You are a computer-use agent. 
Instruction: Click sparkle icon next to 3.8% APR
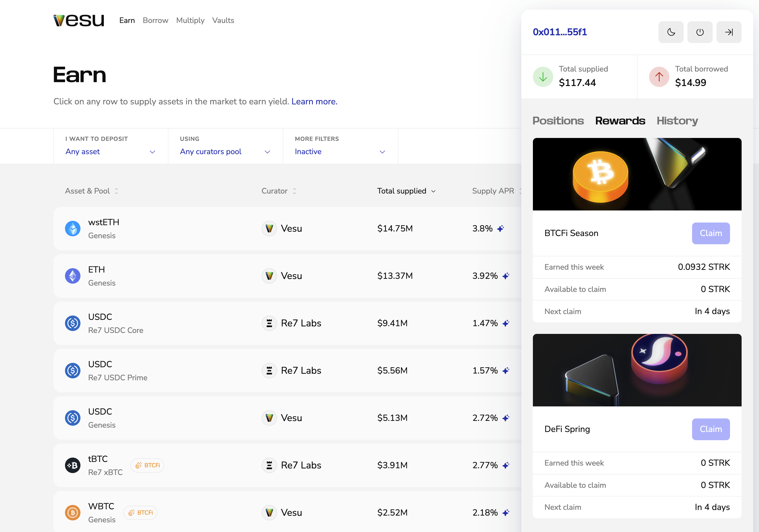click(x=501, y=229)
